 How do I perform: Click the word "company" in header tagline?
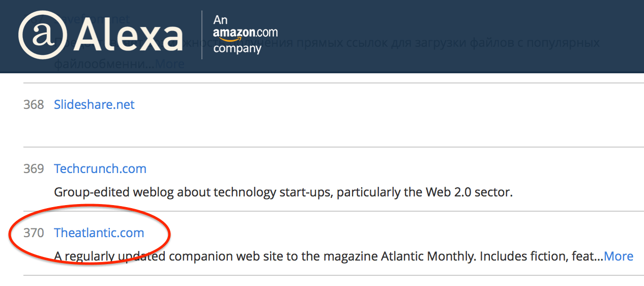point(237,49)
